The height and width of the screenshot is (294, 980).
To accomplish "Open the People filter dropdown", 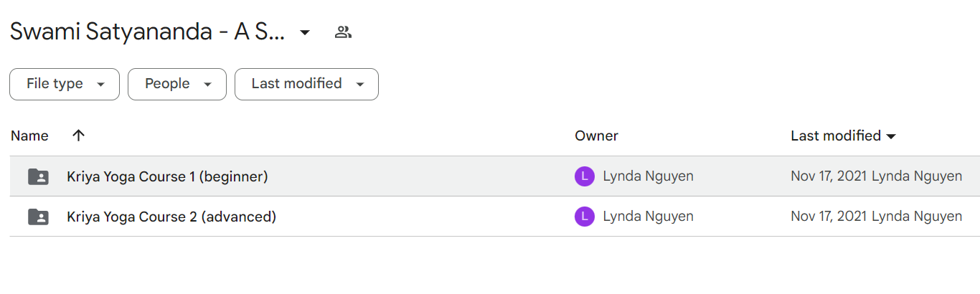I will (x=177, y=84).
